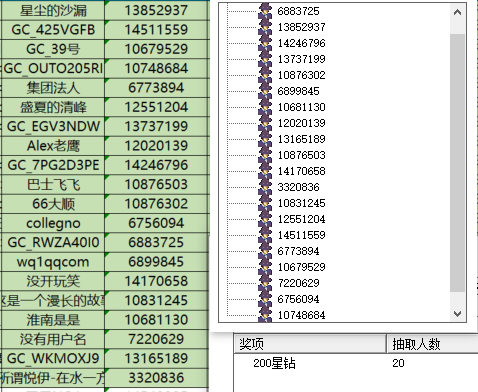Click user icon beside 13165189 in tree
Viewport: 478px width, 392px height.
tap(265, 139)
